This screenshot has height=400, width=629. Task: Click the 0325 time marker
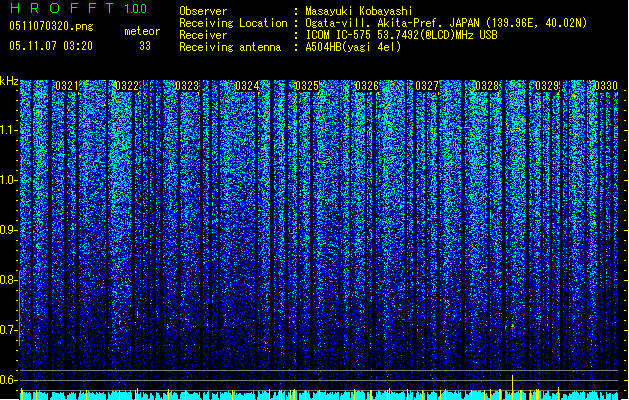pyautogui.click(x=307, y=86)
